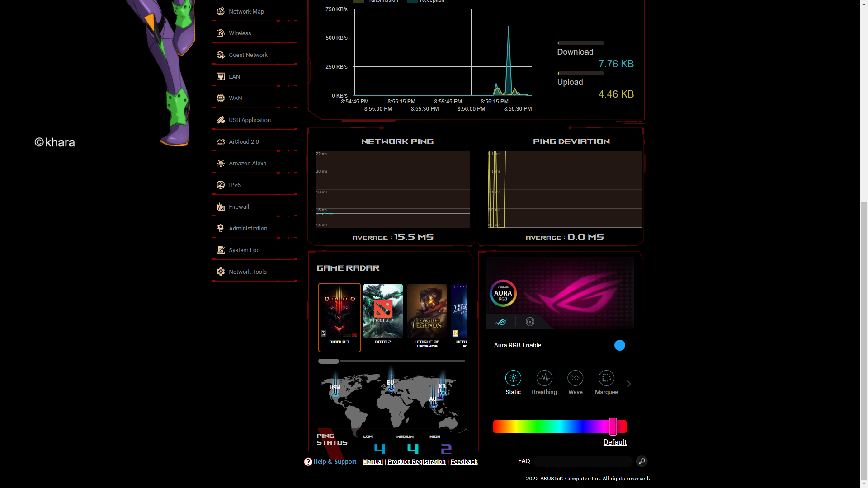Open the USB Application menu item

coord(250,120)
